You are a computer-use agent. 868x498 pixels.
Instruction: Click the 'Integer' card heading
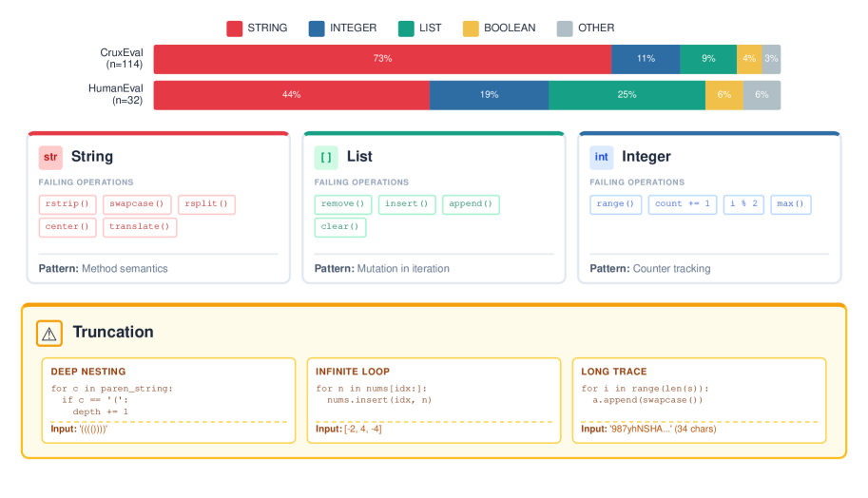[646, 157]
